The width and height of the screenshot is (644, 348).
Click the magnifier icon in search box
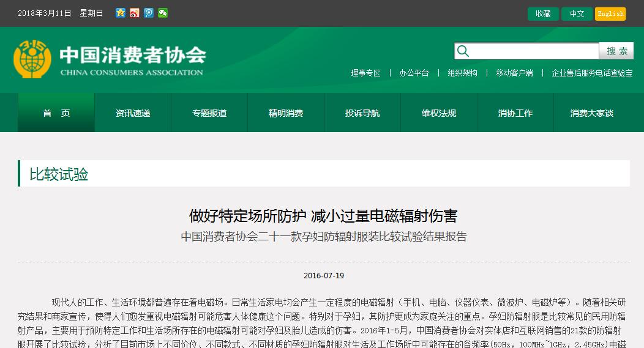tap(463, 51)
